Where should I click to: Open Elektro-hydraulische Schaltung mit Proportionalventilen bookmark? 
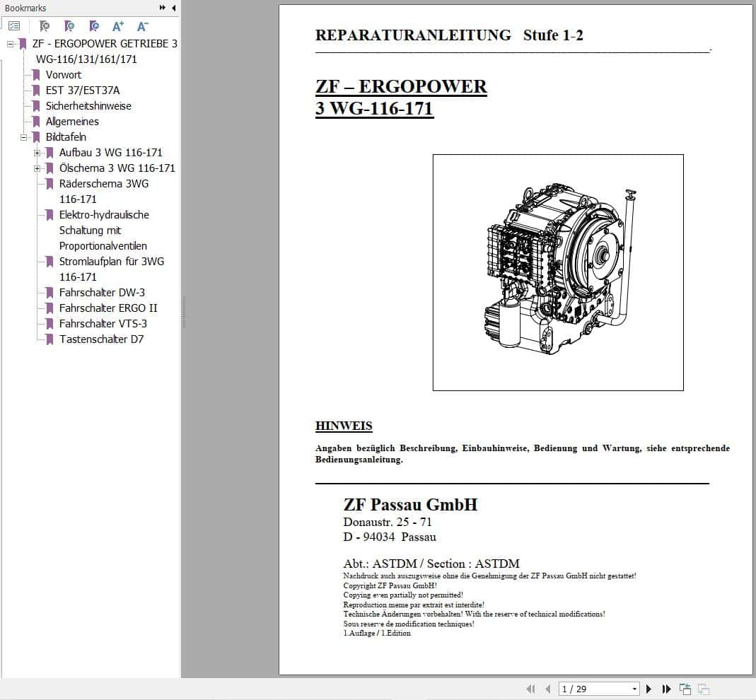104,230
